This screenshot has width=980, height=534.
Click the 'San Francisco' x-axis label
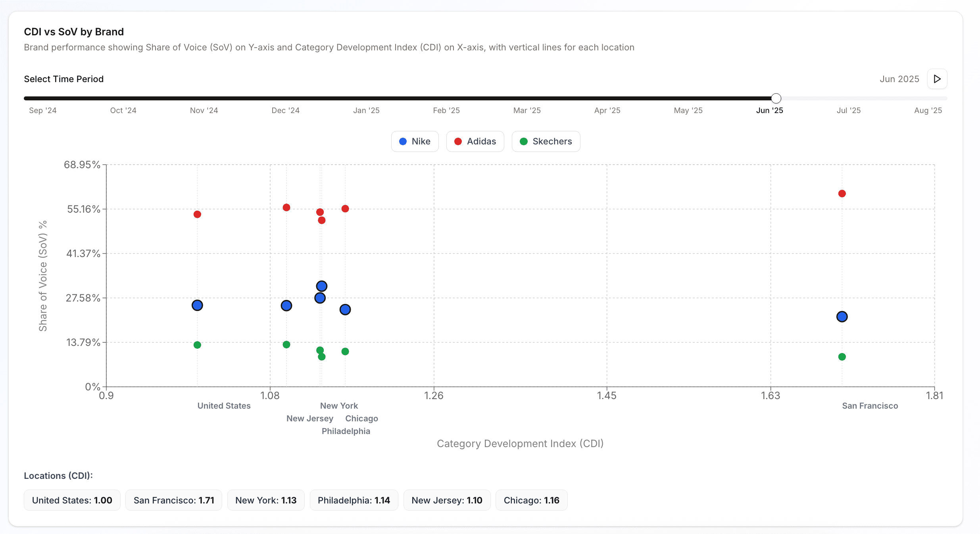870,406
